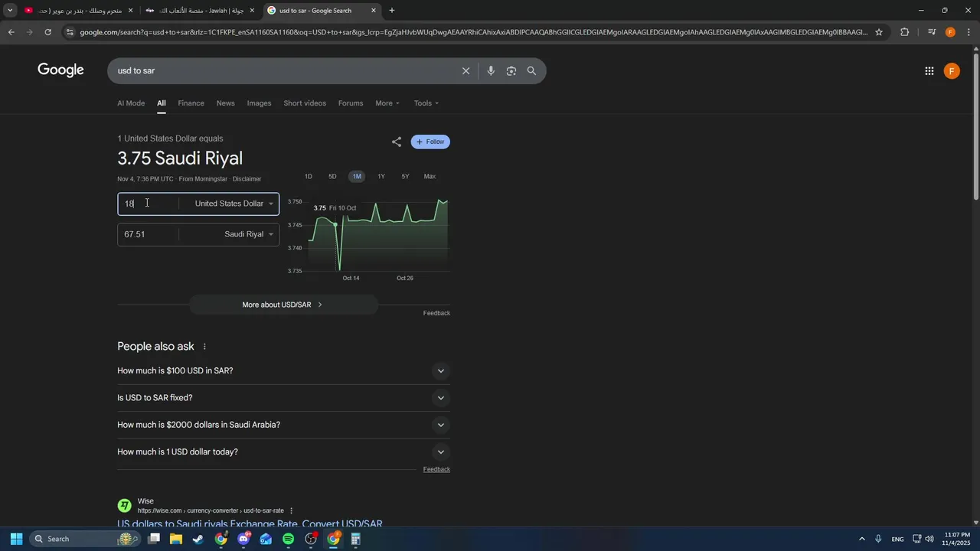The width and height of the screenshot is (980, 551).
Task: Switch to the News results tab
Action: click(225, 103)
